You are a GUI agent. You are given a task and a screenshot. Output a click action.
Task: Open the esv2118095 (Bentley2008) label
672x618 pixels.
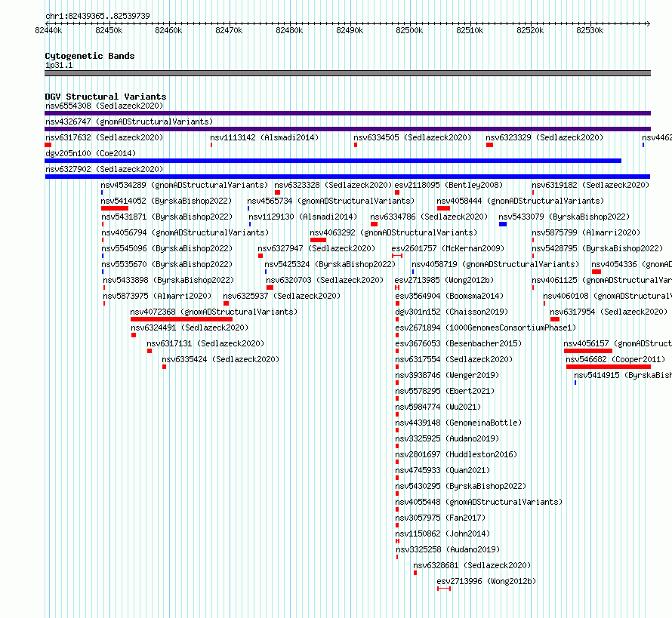click(449, 185)
